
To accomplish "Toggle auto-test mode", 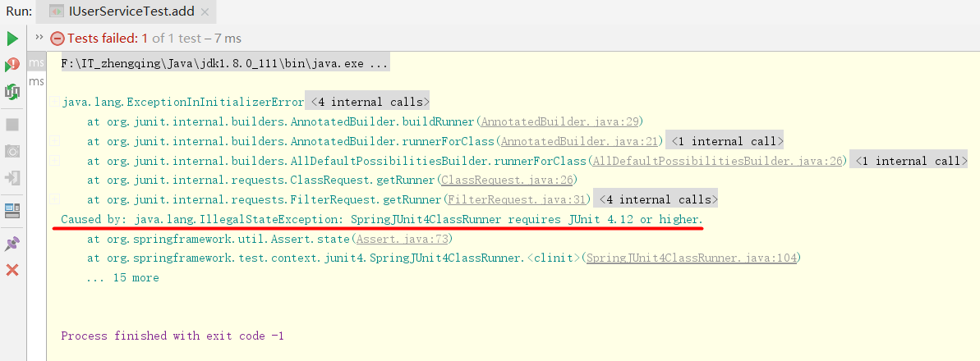I will 12,91.
